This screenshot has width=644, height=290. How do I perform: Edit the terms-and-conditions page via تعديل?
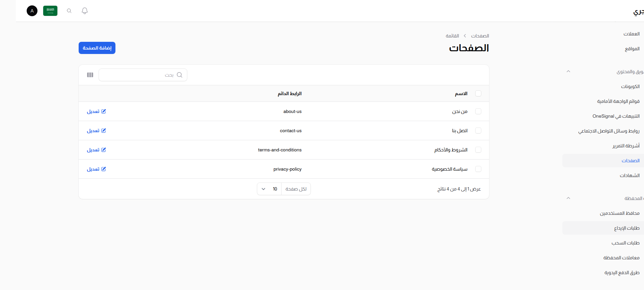click(x=96, y=150)
